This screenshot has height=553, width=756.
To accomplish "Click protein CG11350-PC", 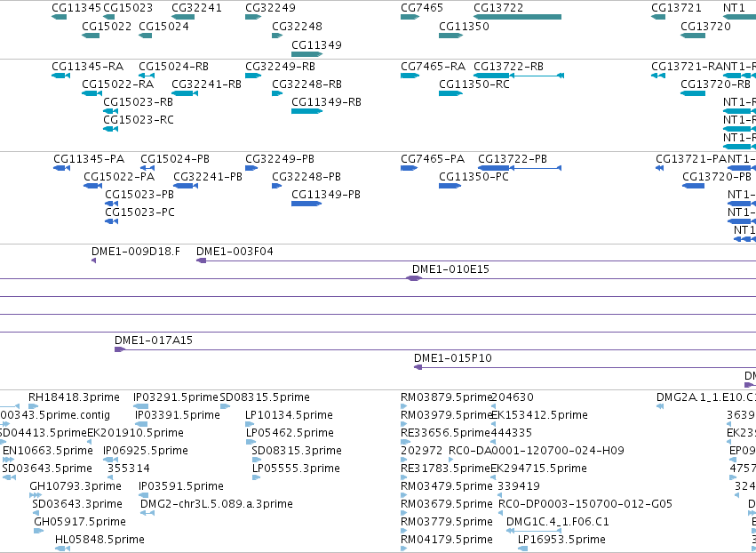I will (473, 177).
